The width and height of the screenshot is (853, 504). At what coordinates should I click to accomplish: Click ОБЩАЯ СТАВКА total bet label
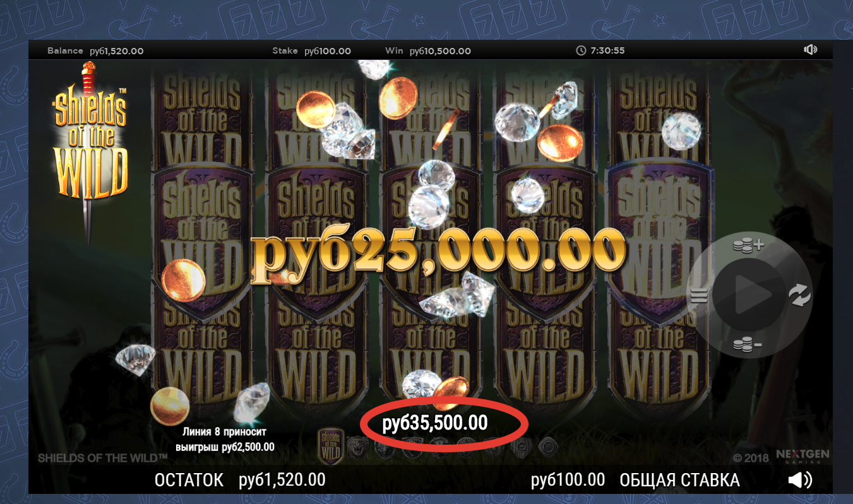(x=679, y=481)
